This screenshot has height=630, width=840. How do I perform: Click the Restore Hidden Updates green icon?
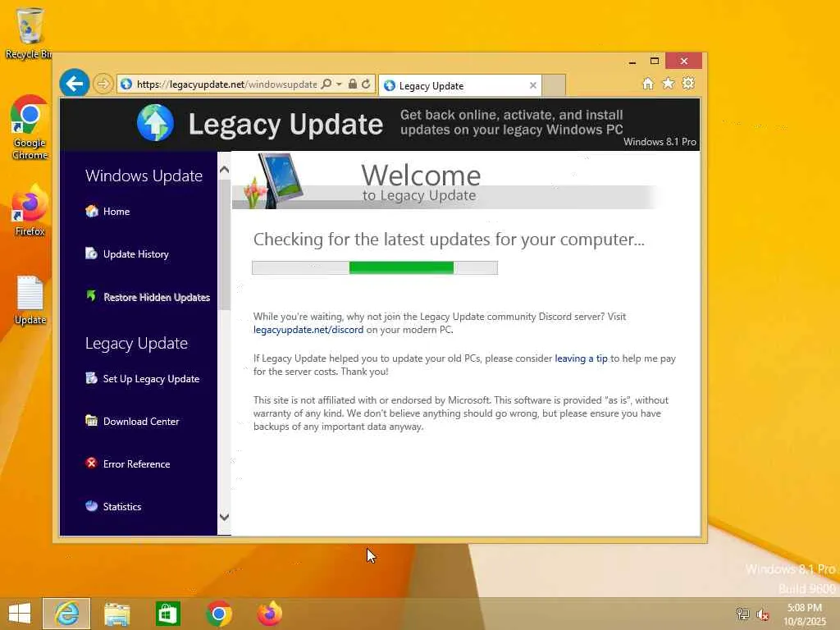pyautogui.click(x=92, y=295)
